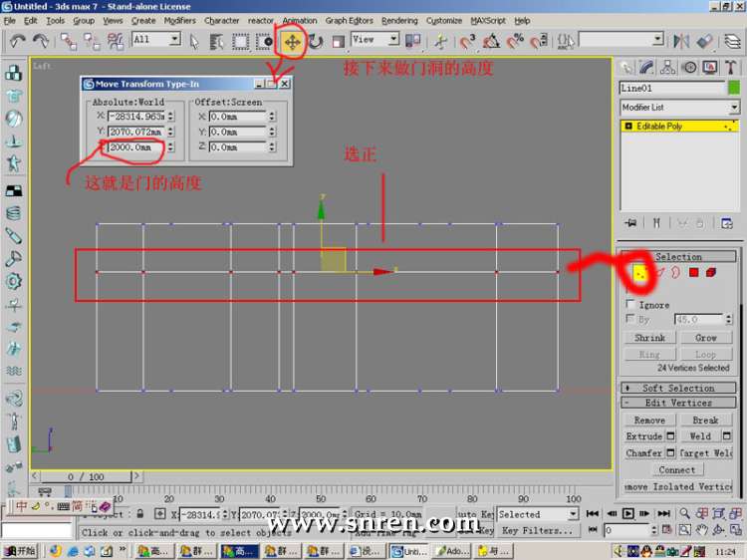Select the Move transform tool

292,41
